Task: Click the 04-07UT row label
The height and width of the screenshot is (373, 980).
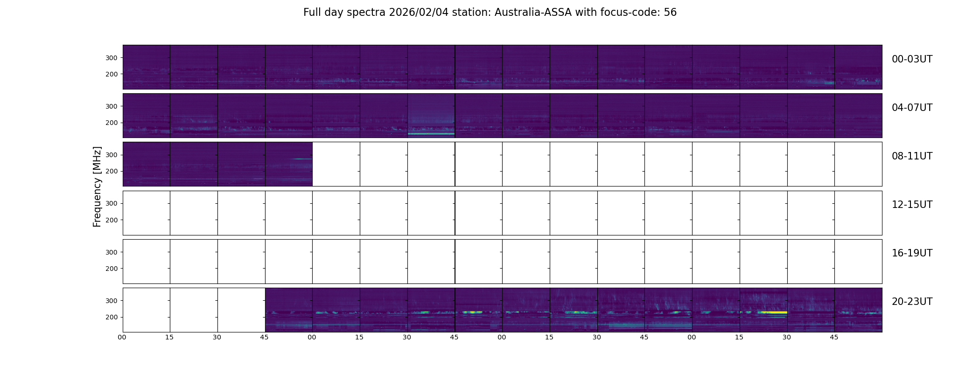Action: (912, 108)
